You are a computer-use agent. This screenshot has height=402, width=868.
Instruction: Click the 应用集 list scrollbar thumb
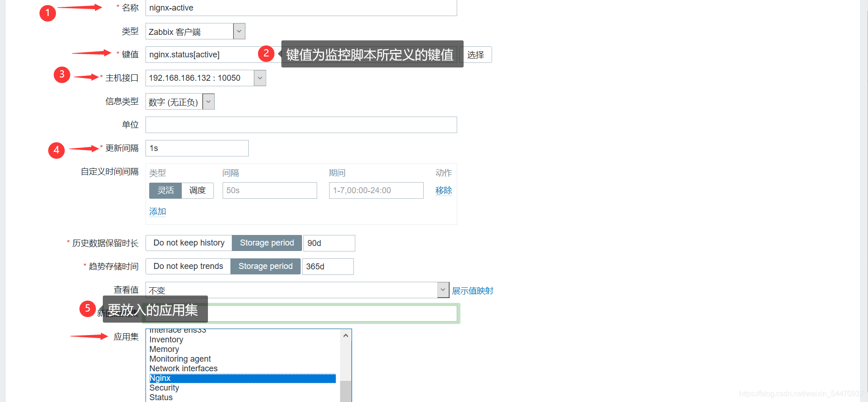point(346,391)
